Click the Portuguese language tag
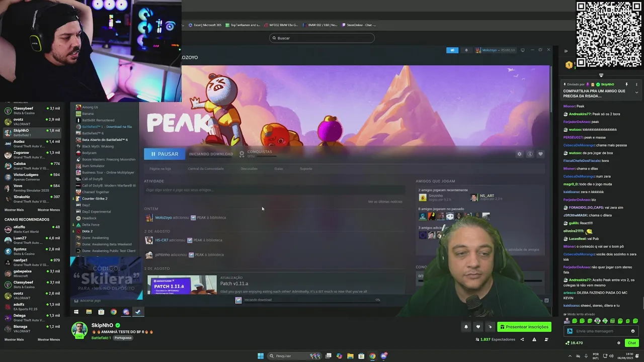The height and width of the screenshot is (362, 644). pyautogui.click(x=123, y=338)
